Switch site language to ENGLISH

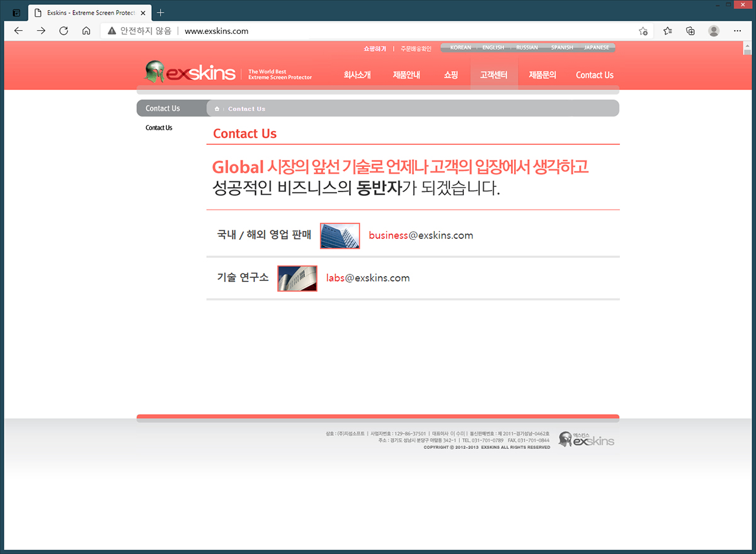point(493,48)
